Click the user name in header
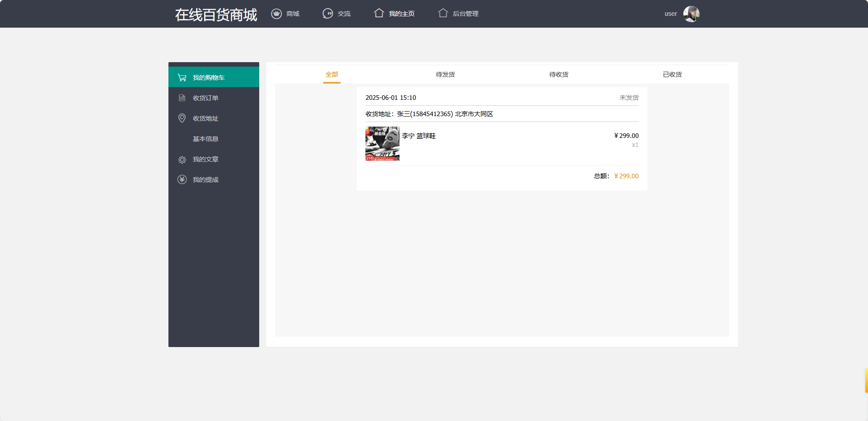Screen dimensions: 868x421 (x=671, y=14)
